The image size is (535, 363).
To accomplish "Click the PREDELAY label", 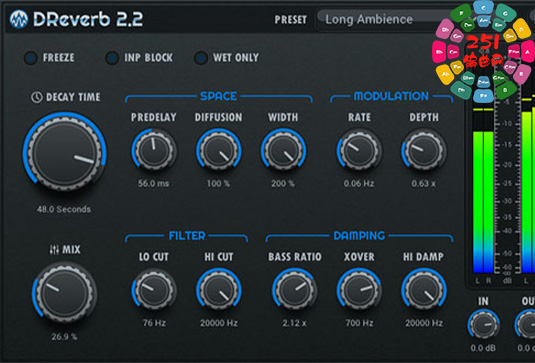I will [x=154, y=117].
